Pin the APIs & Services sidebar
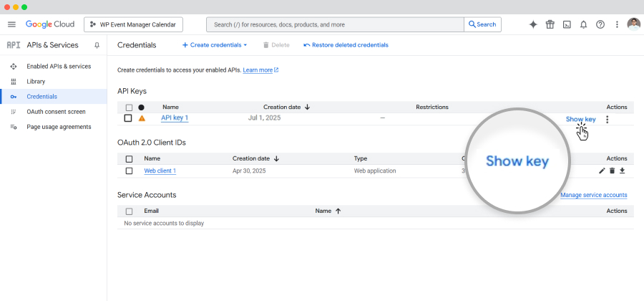The width and height of the screenshot is (644, 301). click(x=97, y=45)
